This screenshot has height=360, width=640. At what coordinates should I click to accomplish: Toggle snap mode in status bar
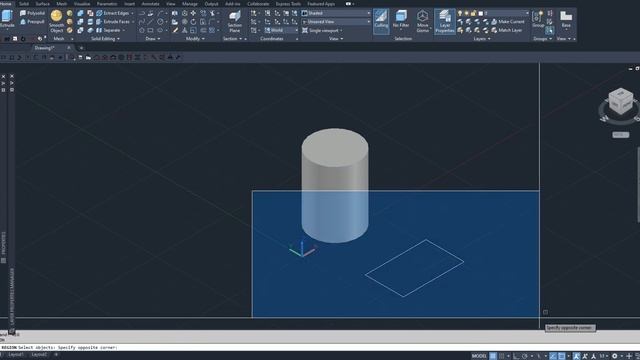pos(502,356)
